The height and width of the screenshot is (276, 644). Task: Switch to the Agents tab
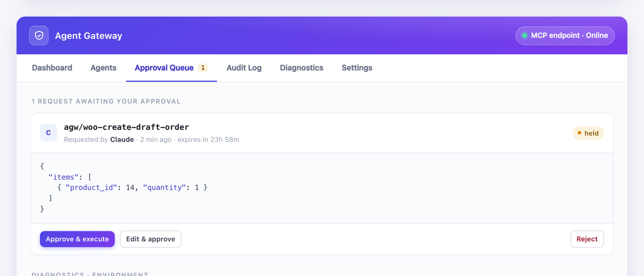coord(103,68)
